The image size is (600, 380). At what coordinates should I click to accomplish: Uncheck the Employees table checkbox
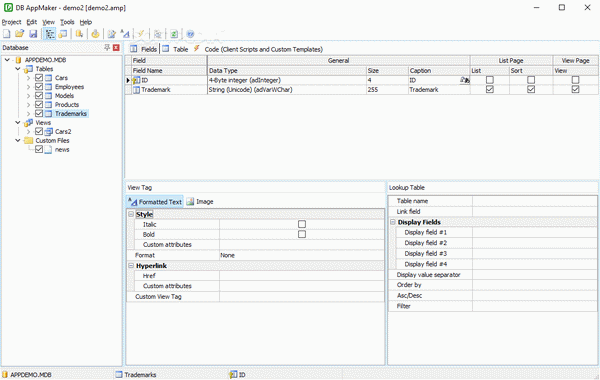tap(39, 86)
